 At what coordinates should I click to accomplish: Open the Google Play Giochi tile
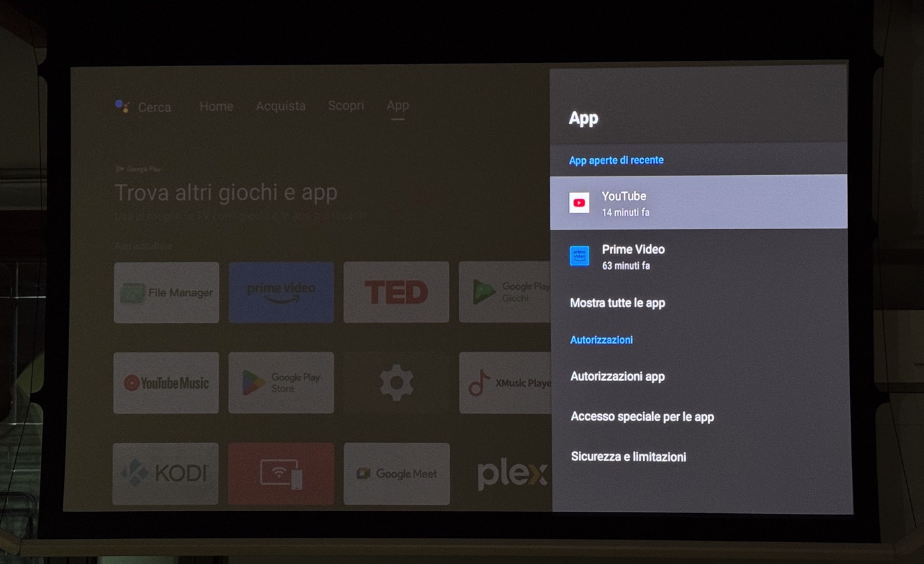[x=505, y=292]
